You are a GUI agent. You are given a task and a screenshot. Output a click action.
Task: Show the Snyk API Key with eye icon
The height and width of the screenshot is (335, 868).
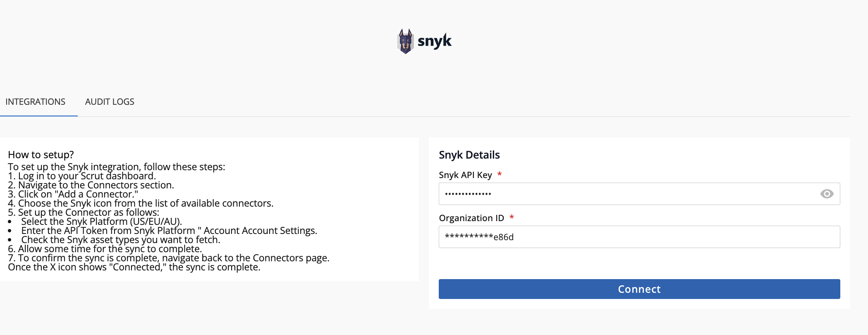click(x=827, y=194)
